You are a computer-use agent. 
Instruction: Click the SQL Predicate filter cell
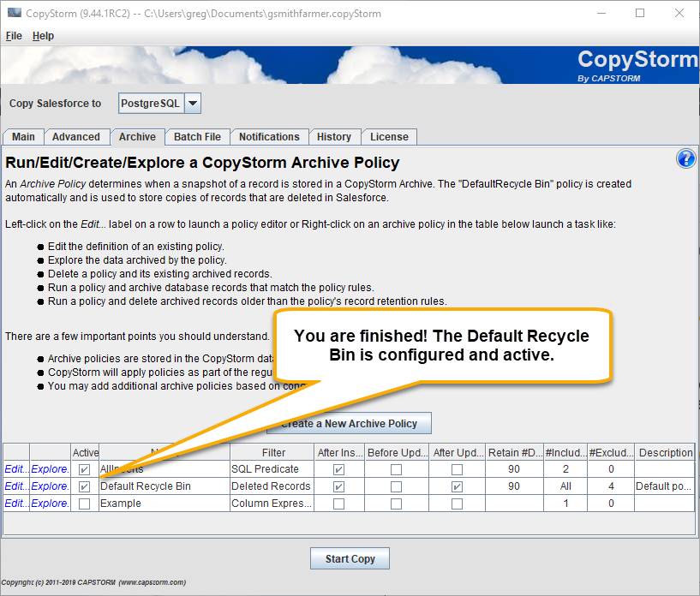pyautogui.click(x=272, y=469)
